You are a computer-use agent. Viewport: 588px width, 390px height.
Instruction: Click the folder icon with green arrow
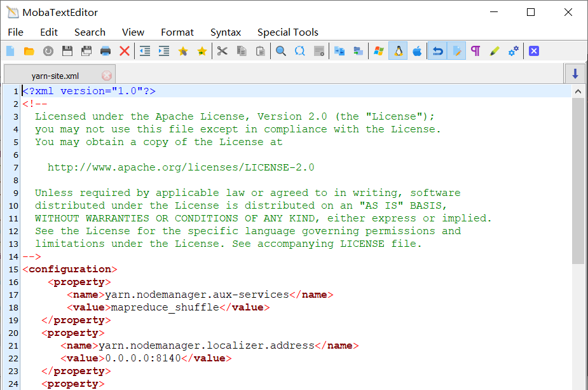(x=358, y=51)
